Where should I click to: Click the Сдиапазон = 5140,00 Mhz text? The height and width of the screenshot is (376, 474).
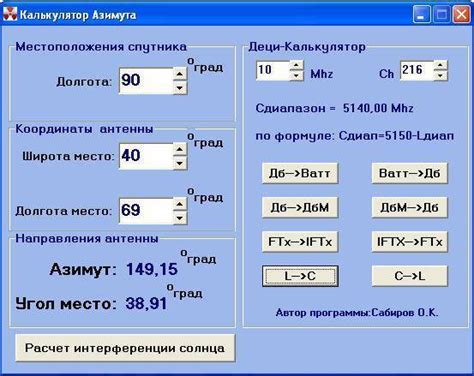[x=335, y=108]
